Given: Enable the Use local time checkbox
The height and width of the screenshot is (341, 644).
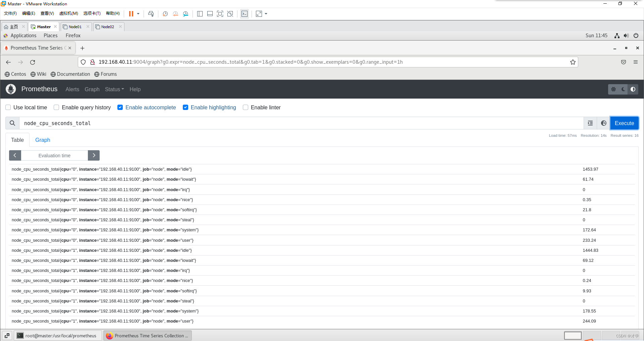Looking at the screenshot, I should coord(8,107).
